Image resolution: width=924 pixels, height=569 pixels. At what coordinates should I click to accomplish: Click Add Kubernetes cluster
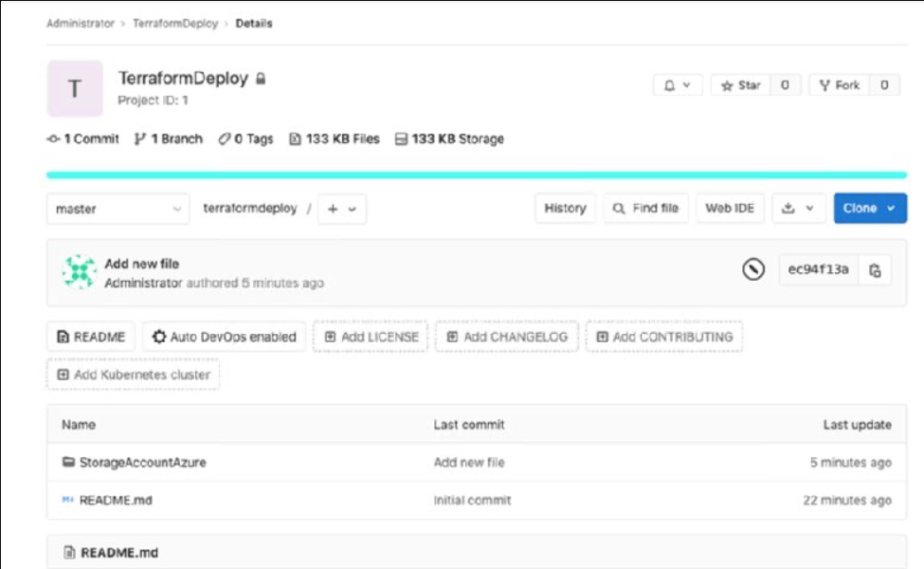pos(134,375)
